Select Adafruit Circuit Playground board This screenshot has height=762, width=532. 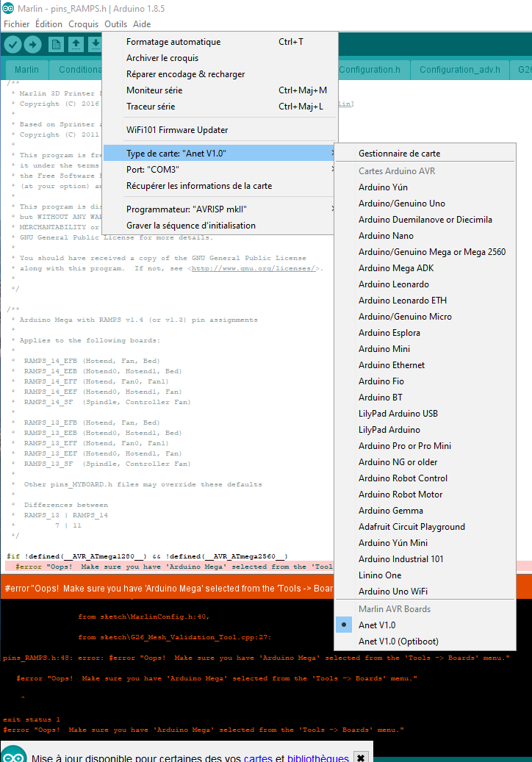click(x=425, y=526)
